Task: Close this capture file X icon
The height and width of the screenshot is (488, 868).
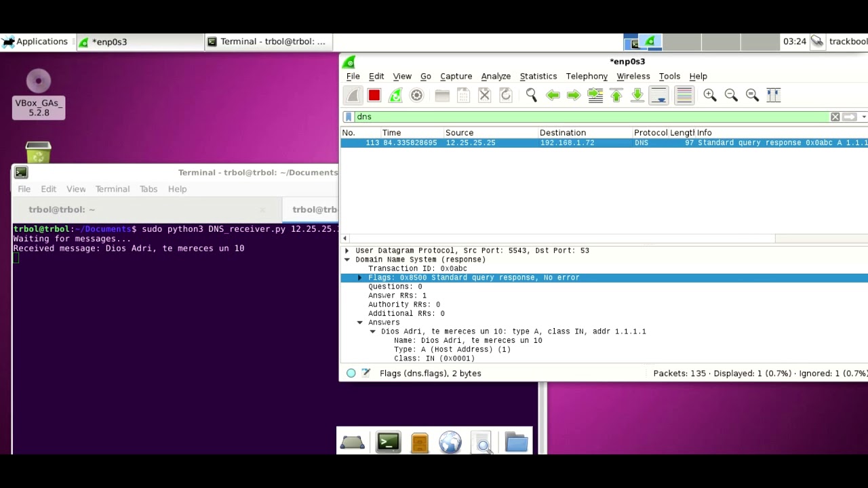Action: [484, 96]
